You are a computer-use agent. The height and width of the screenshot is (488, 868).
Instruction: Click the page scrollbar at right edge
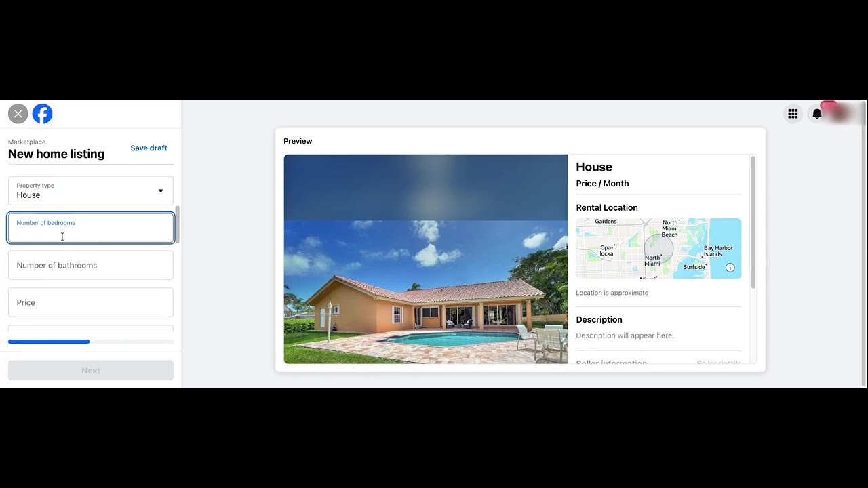point(863,244)
